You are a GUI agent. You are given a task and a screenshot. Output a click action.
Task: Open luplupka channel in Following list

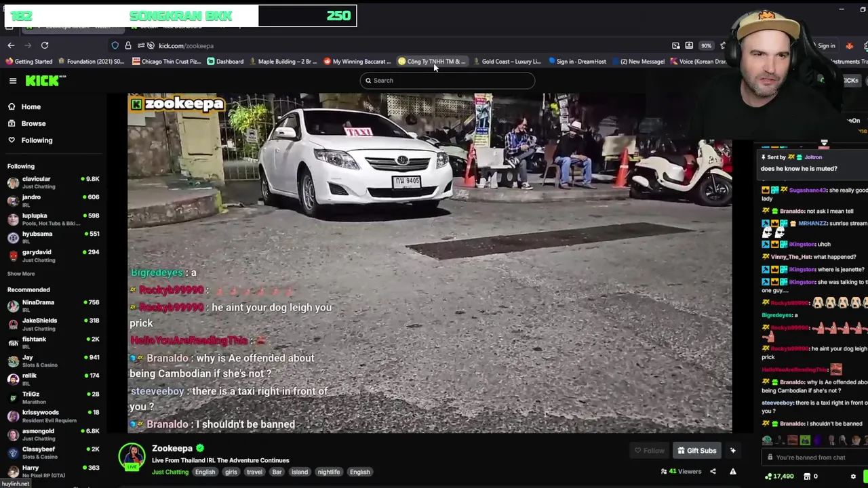(x=53, y=219)
